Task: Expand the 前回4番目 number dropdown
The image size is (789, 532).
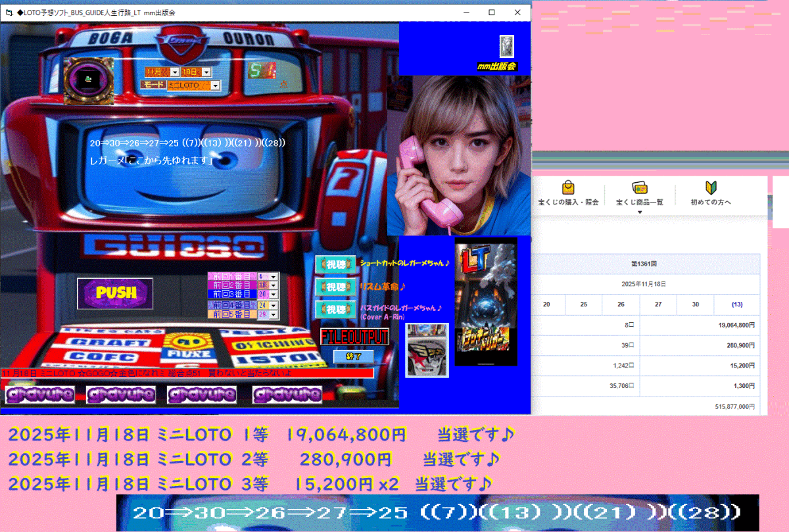Action: click(274, 305)
